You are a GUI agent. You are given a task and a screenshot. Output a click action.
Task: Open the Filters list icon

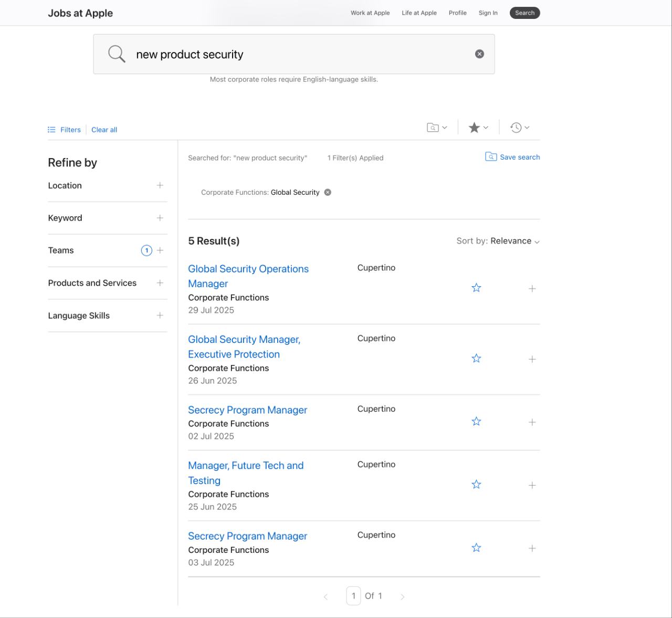51,130
